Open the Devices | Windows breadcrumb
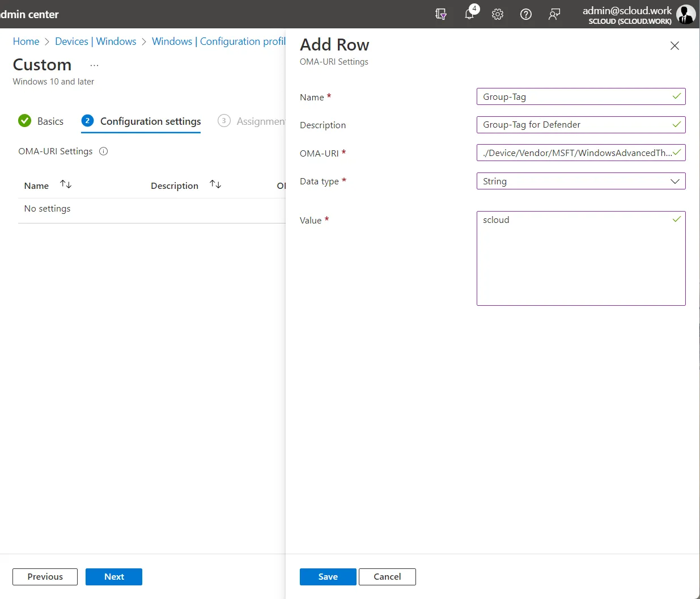 click(96, 41)
